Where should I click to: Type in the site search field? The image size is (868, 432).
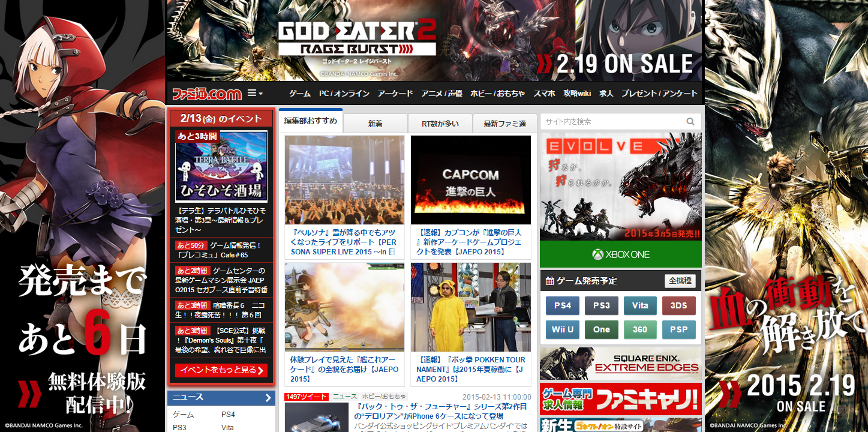(x=612, y=122)
